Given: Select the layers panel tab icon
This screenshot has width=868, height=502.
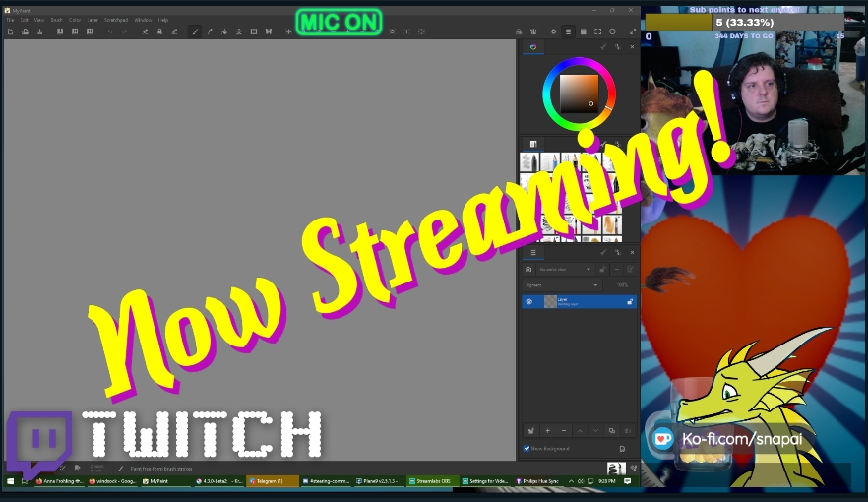Looking at the screenshot, I should (x=533, y=252).
